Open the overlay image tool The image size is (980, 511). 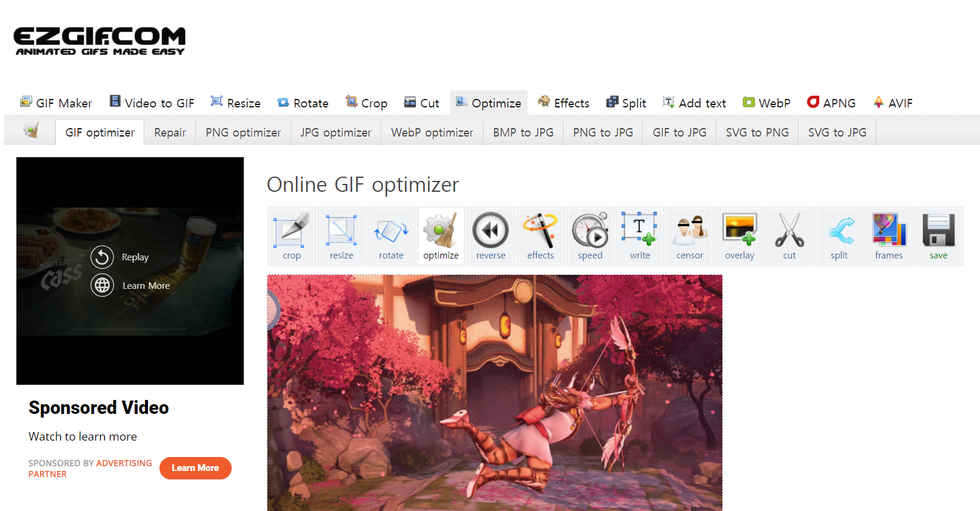(739, 236)
